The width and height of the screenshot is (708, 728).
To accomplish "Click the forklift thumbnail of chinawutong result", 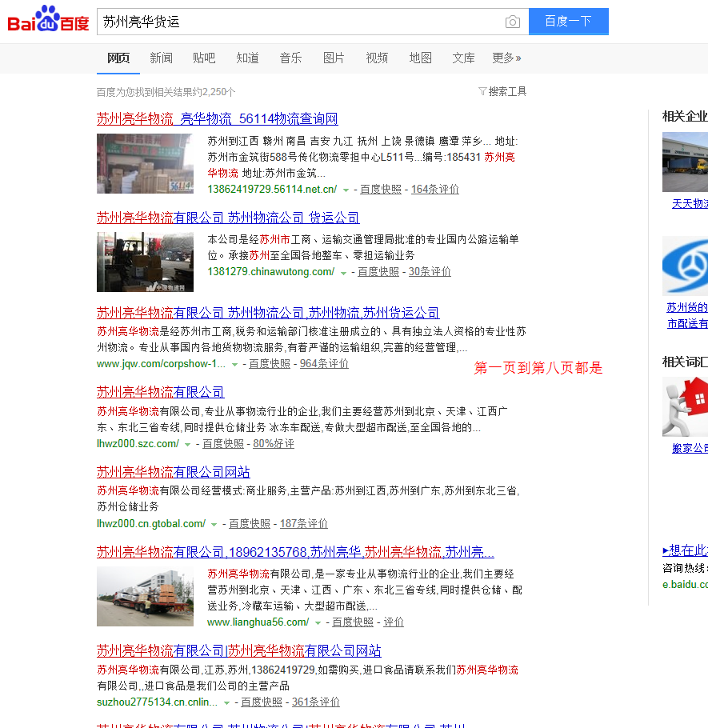I will [145, 262].
